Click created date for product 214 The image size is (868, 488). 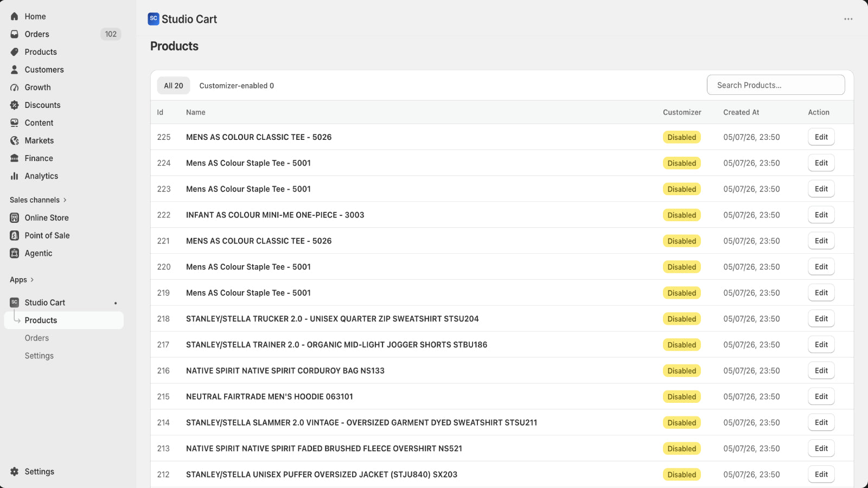click(751, 422)
